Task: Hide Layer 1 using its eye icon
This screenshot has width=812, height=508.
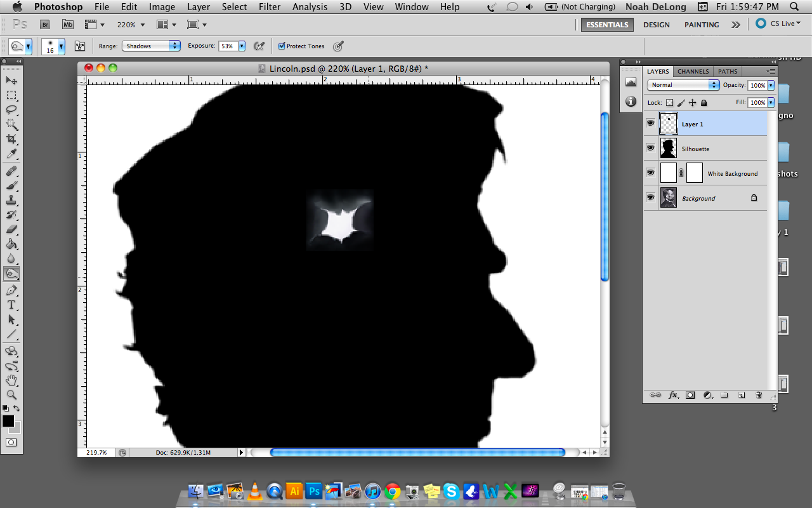Action: coord(650,124)
